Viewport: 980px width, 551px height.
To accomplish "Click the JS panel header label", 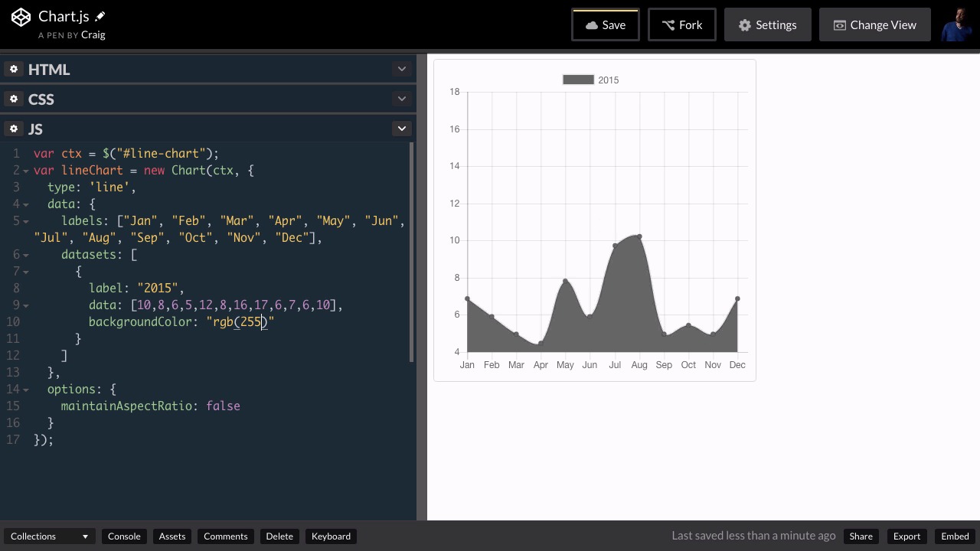I will click(36, 129).
